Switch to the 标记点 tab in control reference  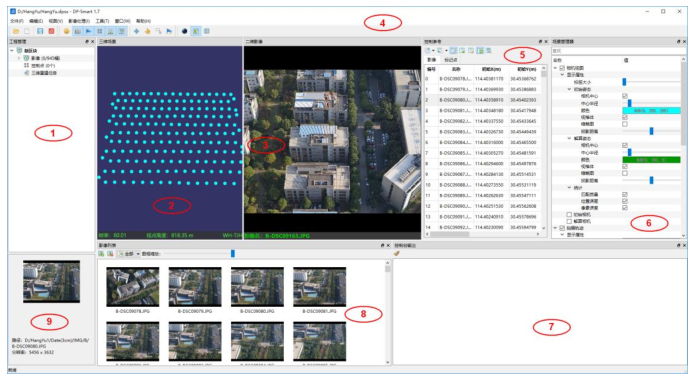[451, 60]
